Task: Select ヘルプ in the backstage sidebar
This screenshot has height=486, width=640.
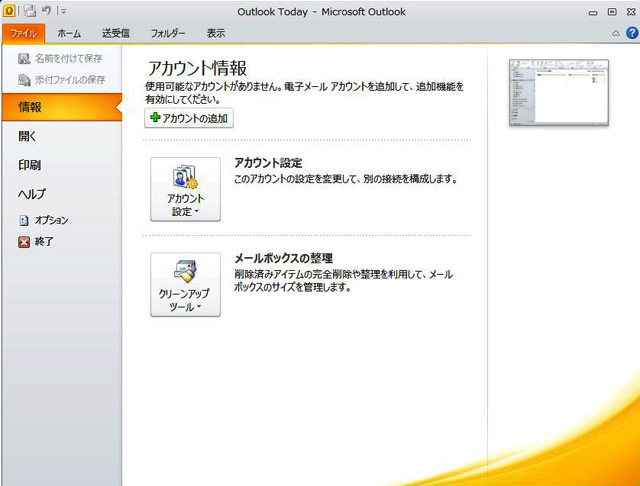Action: click(x=32, y=193)
